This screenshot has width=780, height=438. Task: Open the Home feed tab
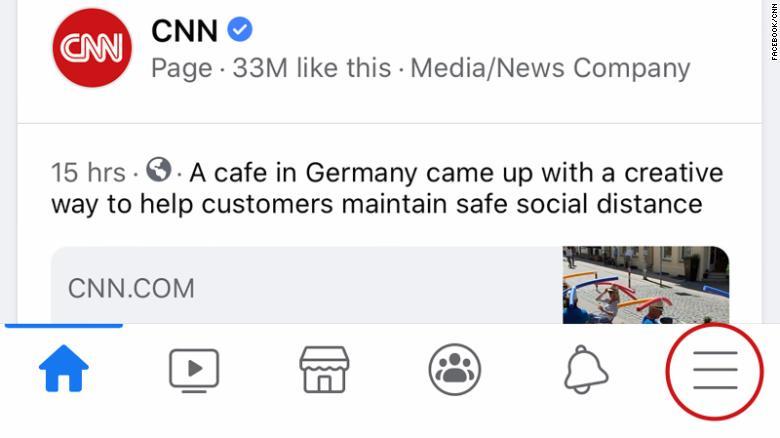pyautogui.click(x=64, y=370)
